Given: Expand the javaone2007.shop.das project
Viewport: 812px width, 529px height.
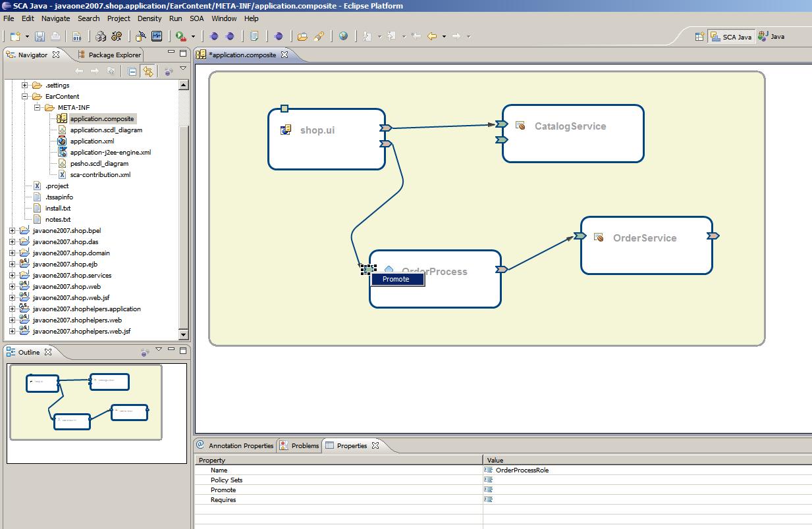Looking at the screenshot, I should point(12,241).
